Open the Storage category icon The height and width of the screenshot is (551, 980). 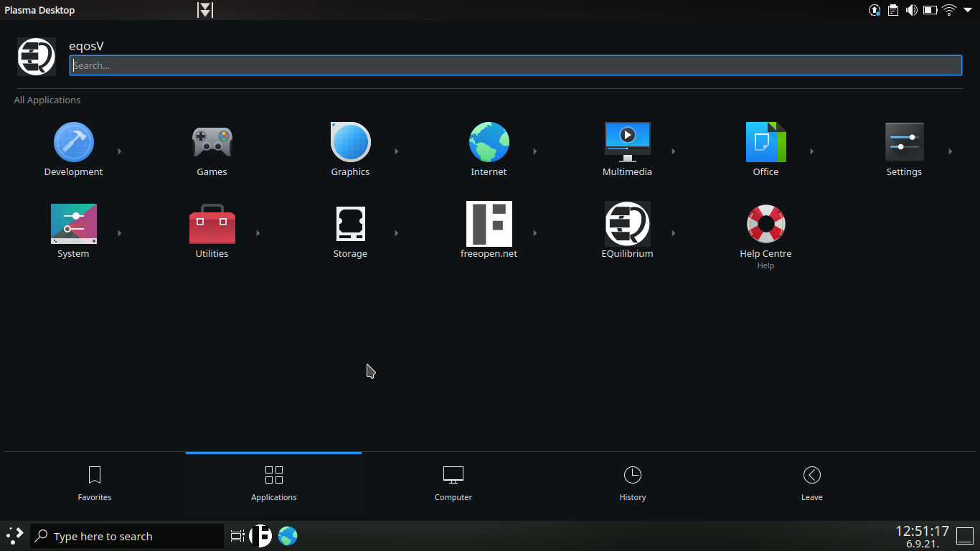tap(350, 224)
